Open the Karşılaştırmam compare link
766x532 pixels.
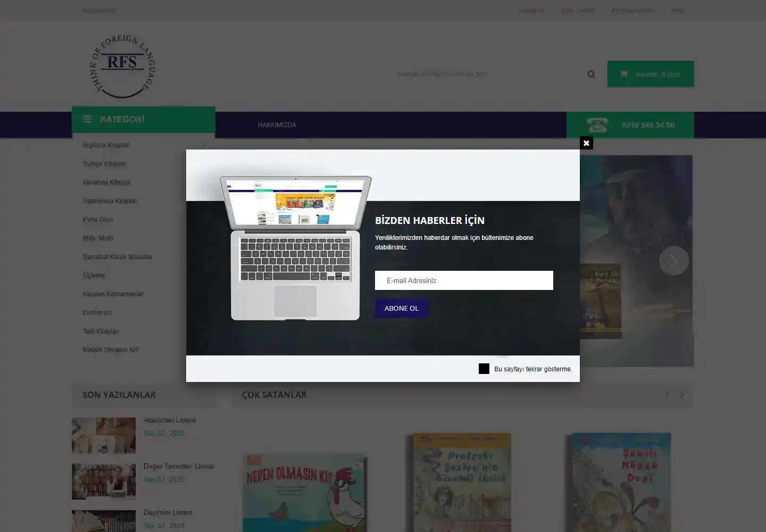tap(633, 11)
